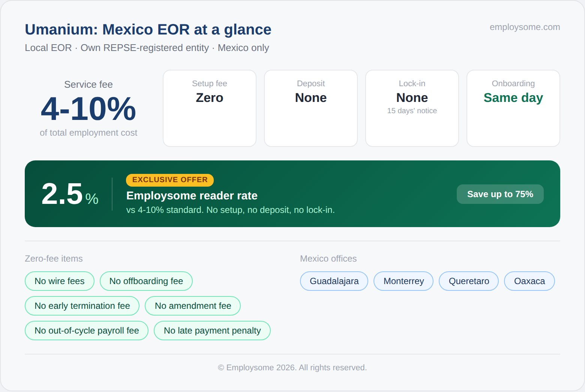
Task: Select the Monterrey office chip
Action: [x=403, y=281]
